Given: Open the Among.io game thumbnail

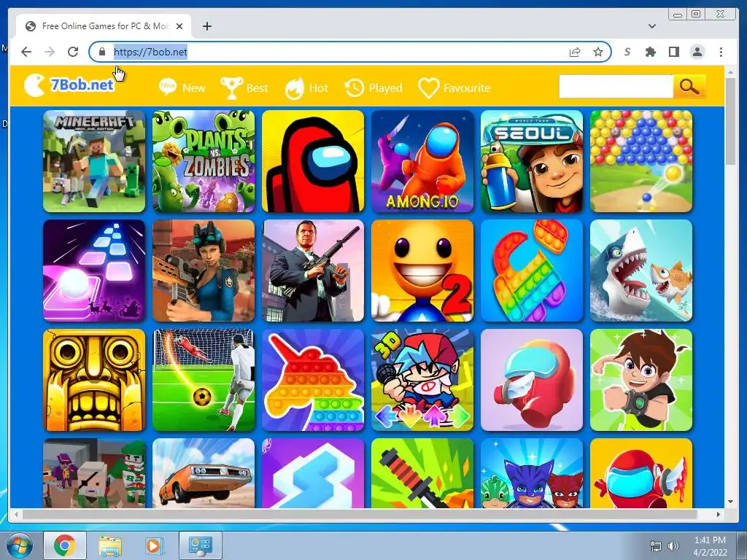Looking at the screenshot, I should click(422, 161).
